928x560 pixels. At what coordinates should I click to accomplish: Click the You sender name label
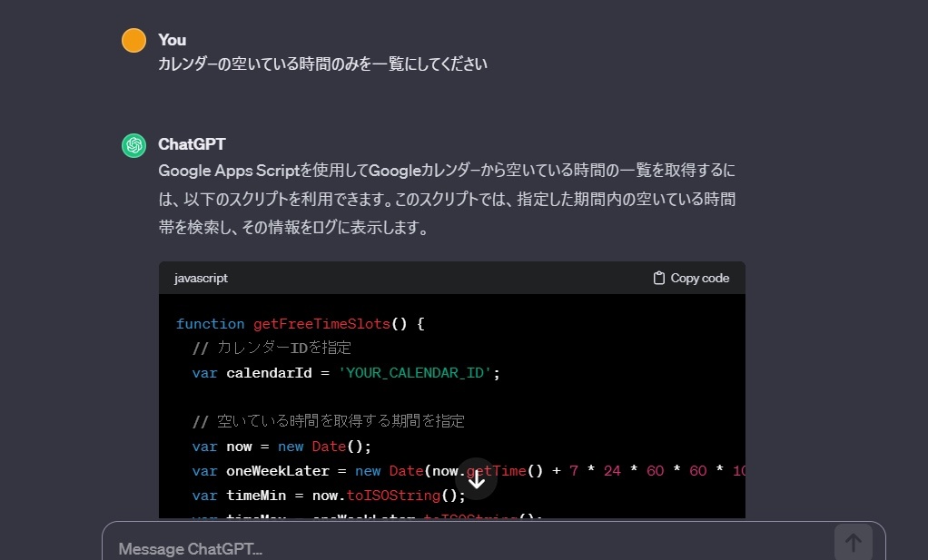point(172,39)
